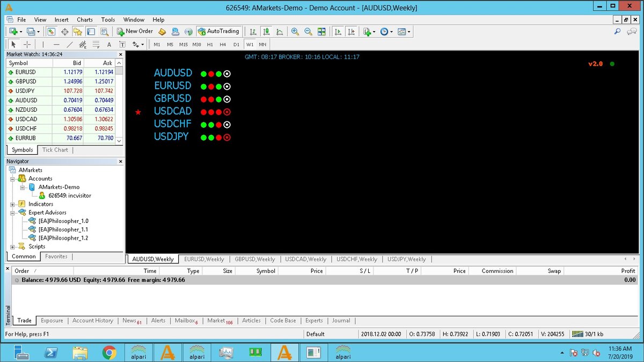Image resolution: width=644 pixels, height=362 pixels.
Task: Open the search magnifier icon
Action: (617, 32)
